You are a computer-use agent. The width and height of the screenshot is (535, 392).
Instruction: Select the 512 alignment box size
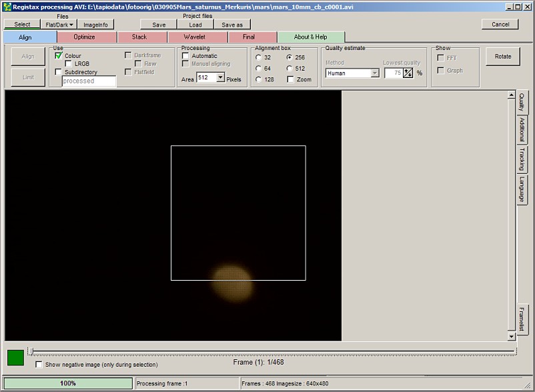coord(290,68)
